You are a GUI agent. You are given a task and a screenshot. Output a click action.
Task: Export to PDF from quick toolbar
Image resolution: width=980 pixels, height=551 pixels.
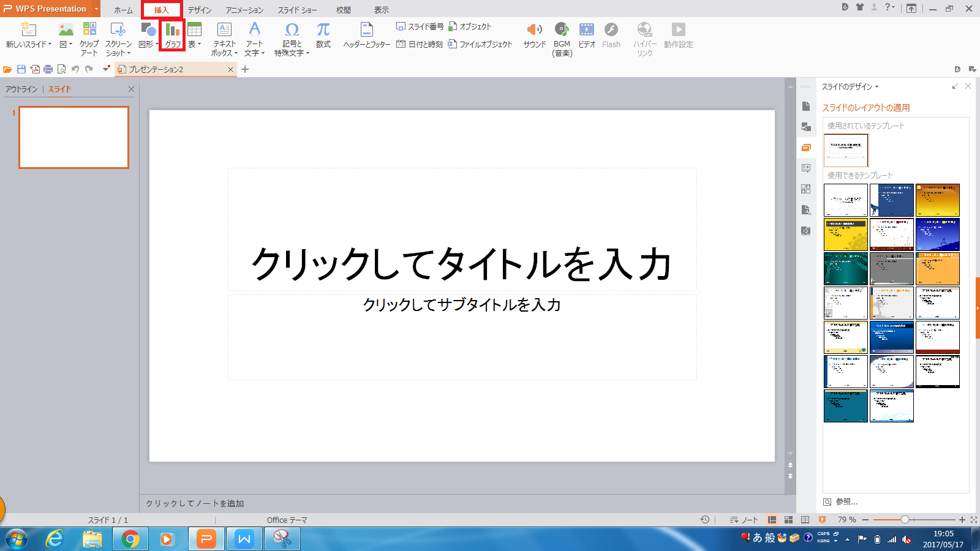coord(35,69)
